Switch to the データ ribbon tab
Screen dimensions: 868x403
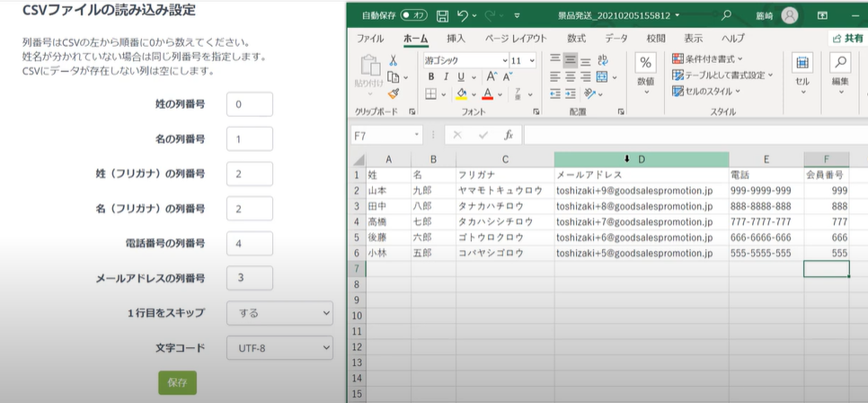tap(616, 39)
